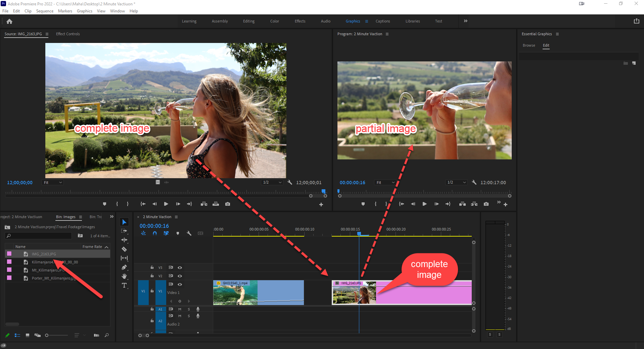Image resolution: width=644 pixels, height=349 pixels.
Task: Mute the A1 audio track
Action: tap(180, 309)
